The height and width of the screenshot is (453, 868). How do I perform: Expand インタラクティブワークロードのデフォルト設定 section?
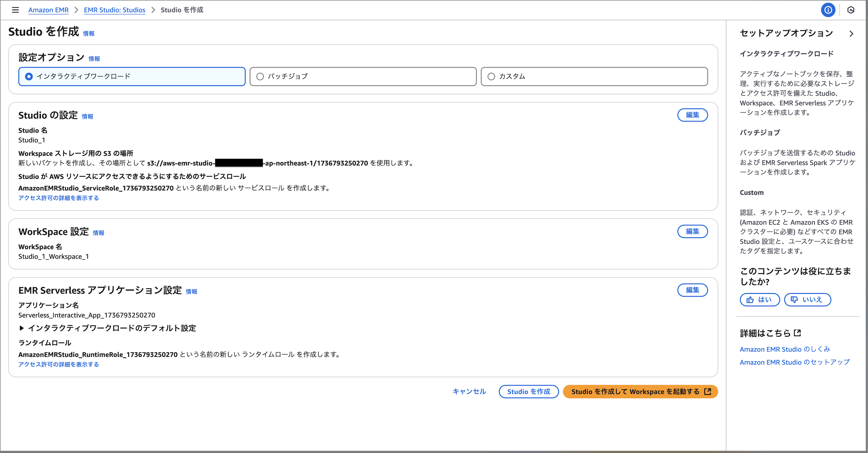(x=107, y=328)
